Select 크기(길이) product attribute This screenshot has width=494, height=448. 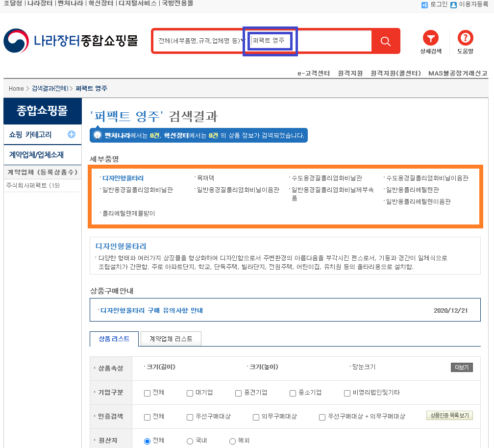161,367
